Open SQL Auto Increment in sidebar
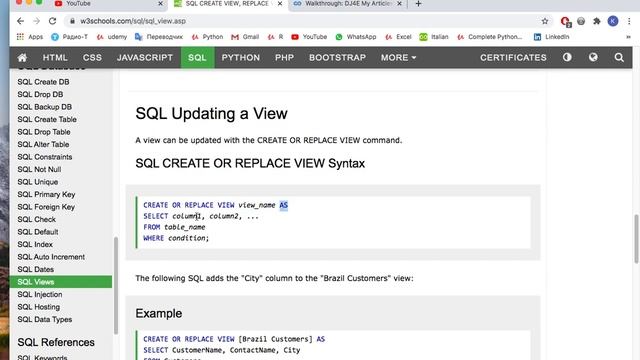Image resolution: width=640 pixels, height=360 pixels. pyautogui.click(x=51, y=257)
